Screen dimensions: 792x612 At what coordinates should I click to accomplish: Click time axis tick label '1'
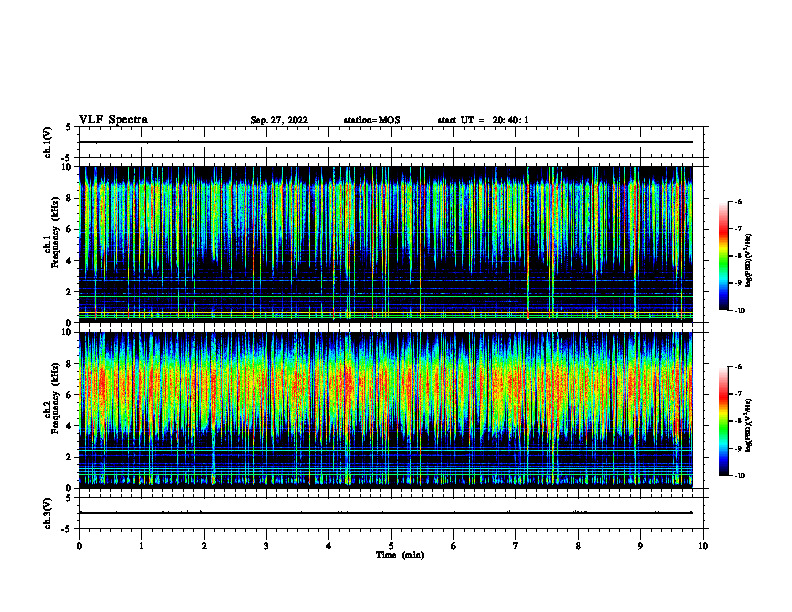point(141,546)
